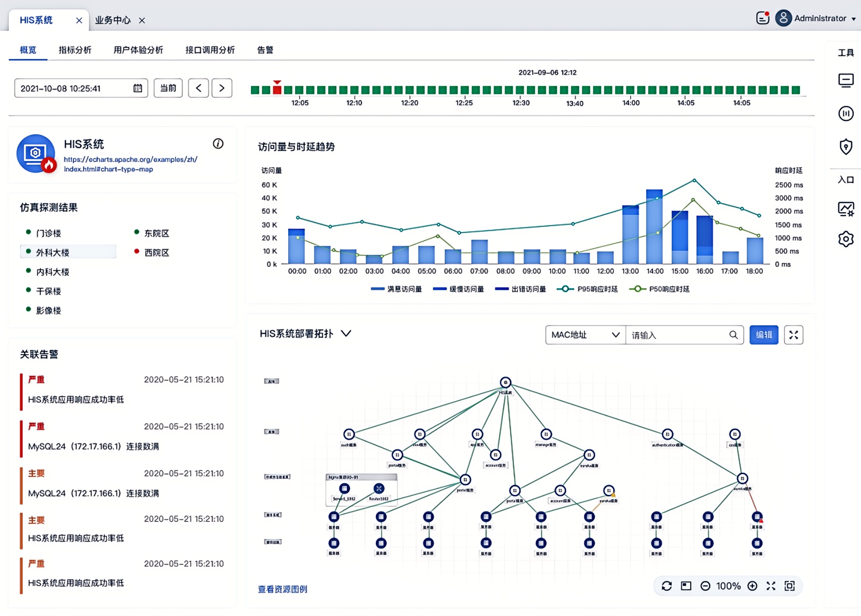Viewport: 861px width, 616px height.
Task: Open the sidebar screen monitor tool icon
Action: [x=846, y=80]
